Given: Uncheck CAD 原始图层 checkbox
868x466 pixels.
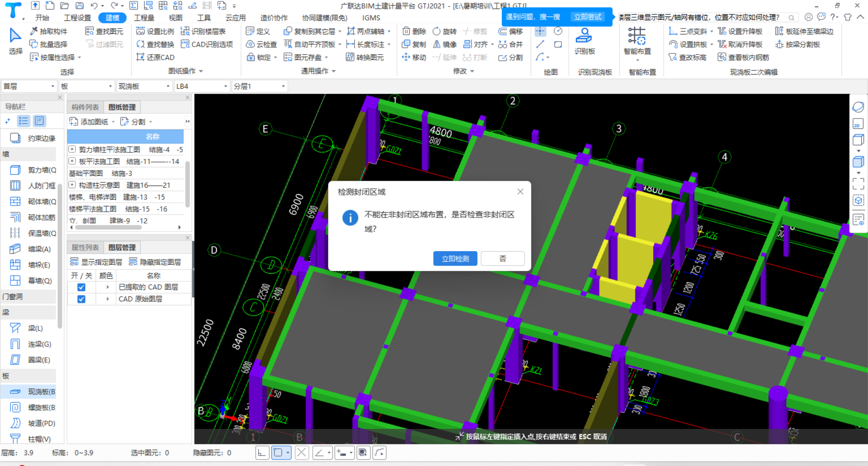Looking at the screenshot, I should (81, 299).
